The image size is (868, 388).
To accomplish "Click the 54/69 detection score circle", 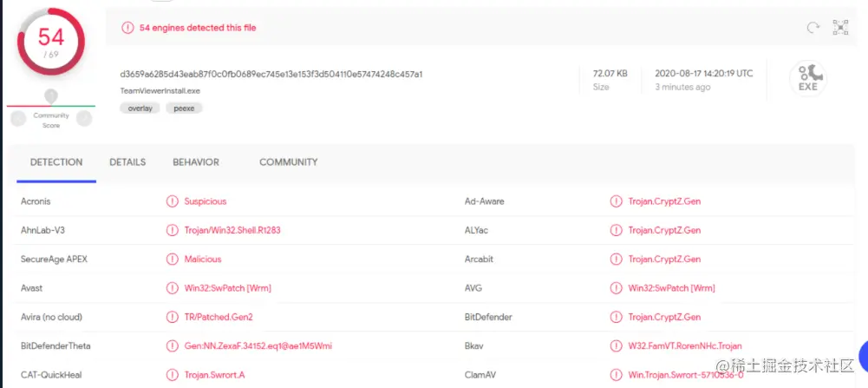I will [51, 43].
